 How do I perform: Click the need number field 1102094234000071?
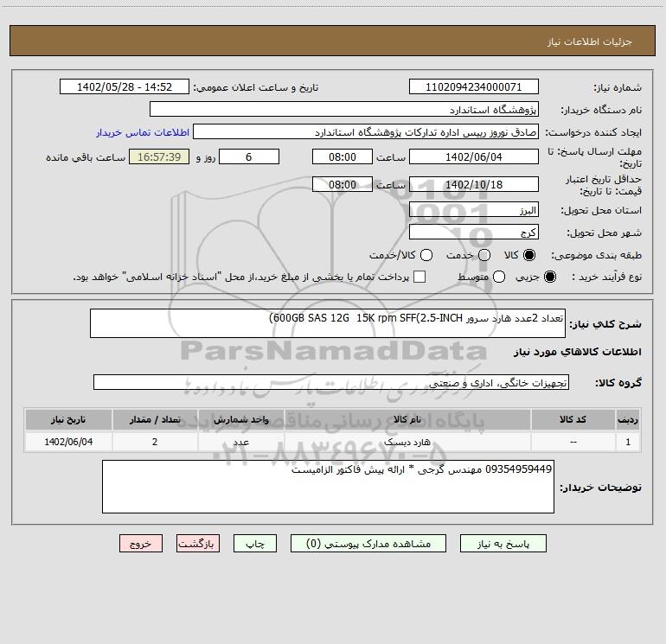pyautogui.click(x=474, y=86)
